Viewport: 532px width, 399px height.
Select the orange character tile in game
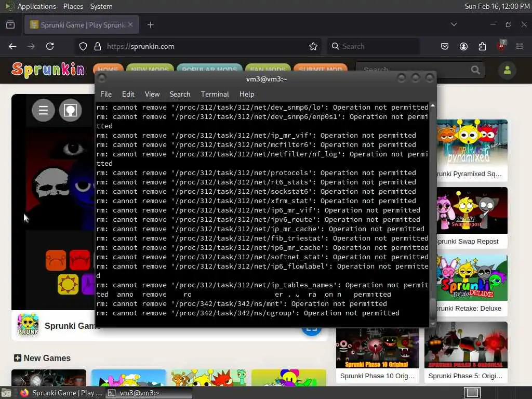pos(56,260)
